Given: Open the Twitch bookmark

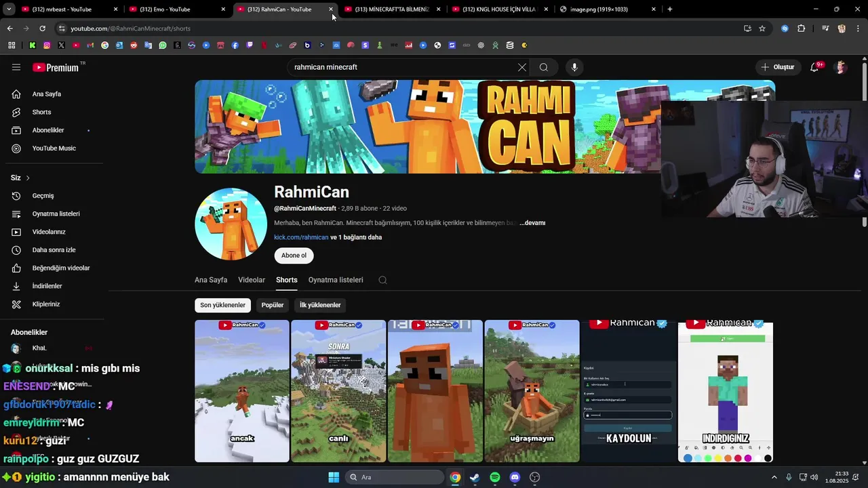Looking at the screenshot, I should point(250,45).
